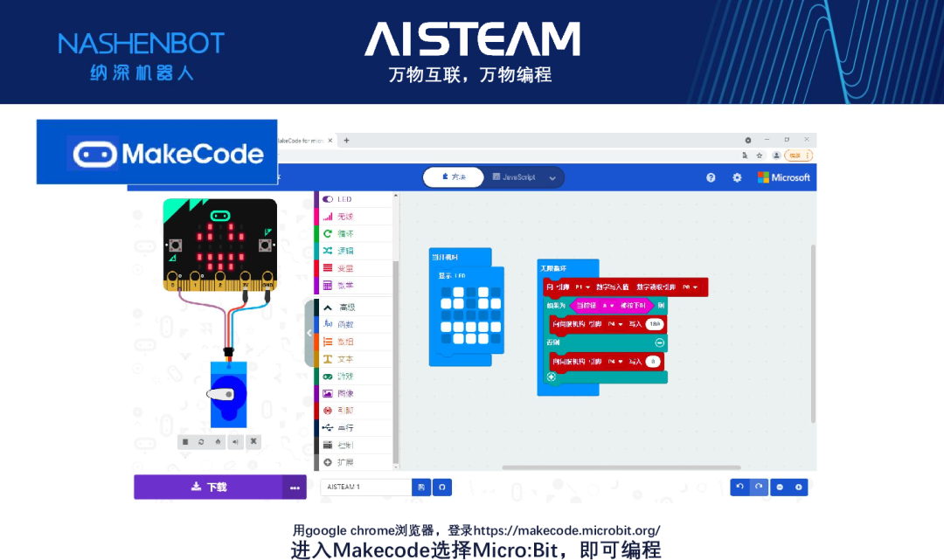Click the Microsoft logo link
Image resolution: width=944 pixels, height=560 pixels.
click(783, 177)
